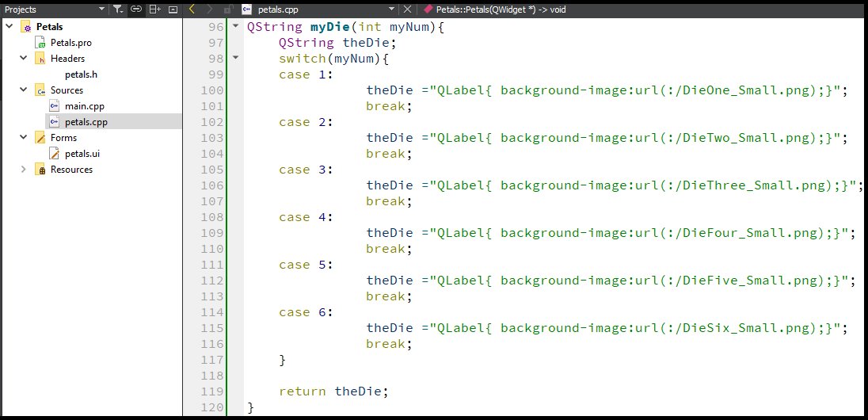Collapse the Petals project node
This screenshot has width=868, height=420.
click(9, 26)
